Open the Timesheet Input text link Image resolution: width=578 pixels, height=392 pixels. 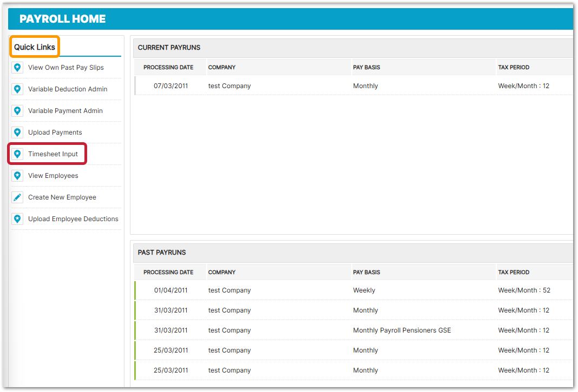pos(53,154)
